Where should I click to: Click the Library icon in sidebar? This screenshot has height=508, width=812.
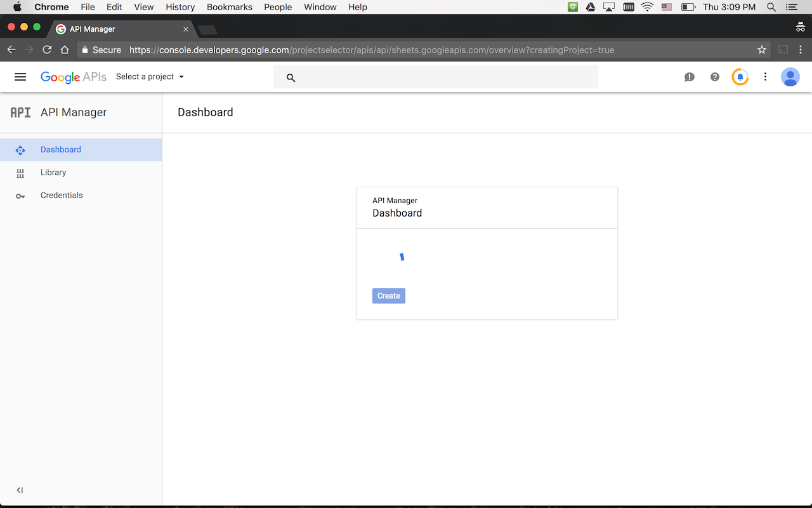coord(20,173)
